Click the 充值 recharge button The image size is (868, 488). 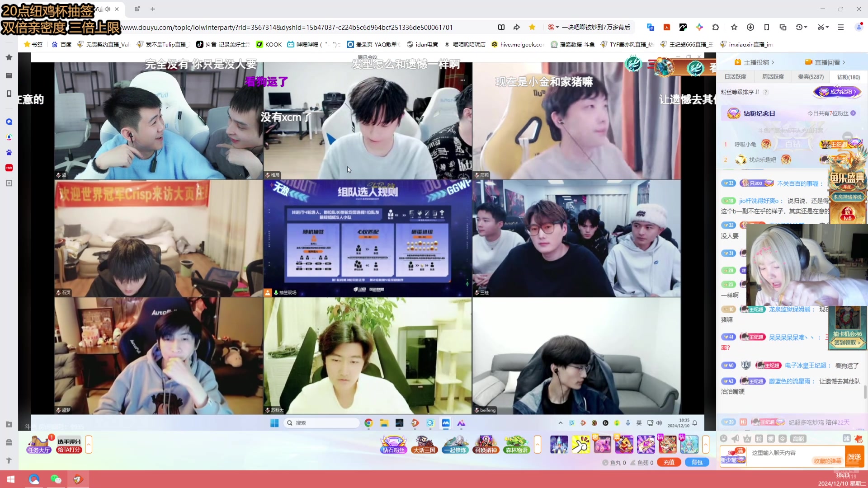670,462
